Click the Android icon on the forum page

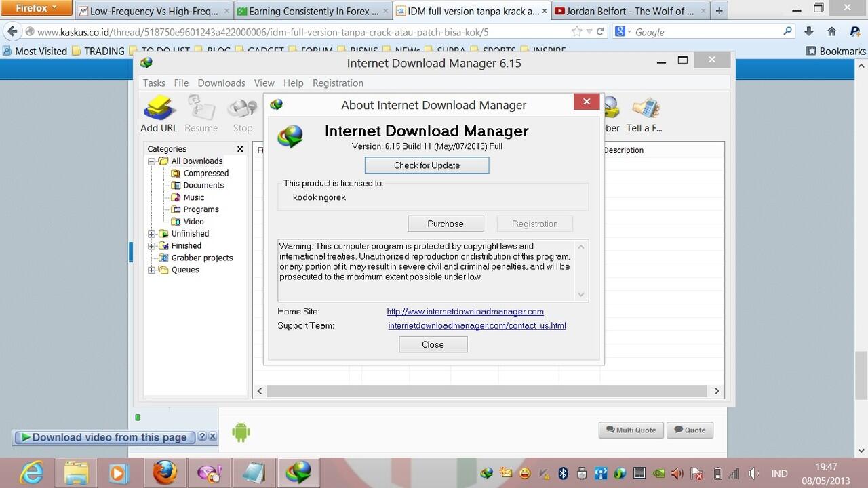[x=241, y=432]
